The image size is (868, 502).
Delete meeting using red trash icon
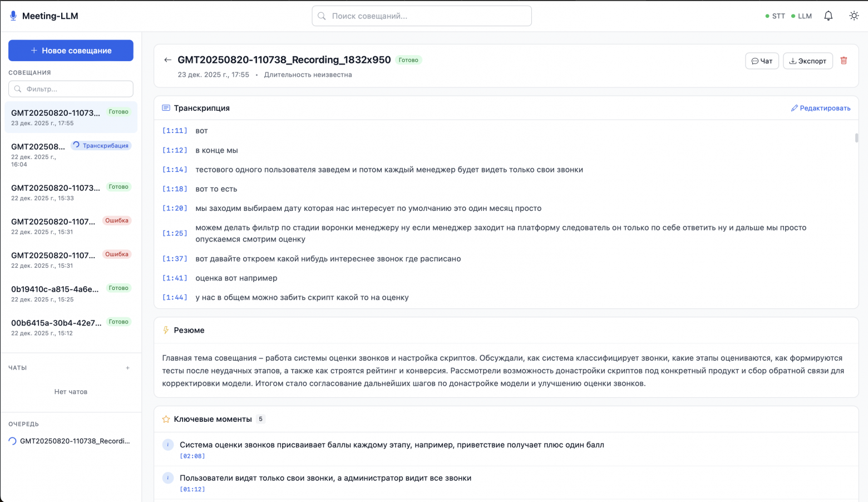coord(844,61)
